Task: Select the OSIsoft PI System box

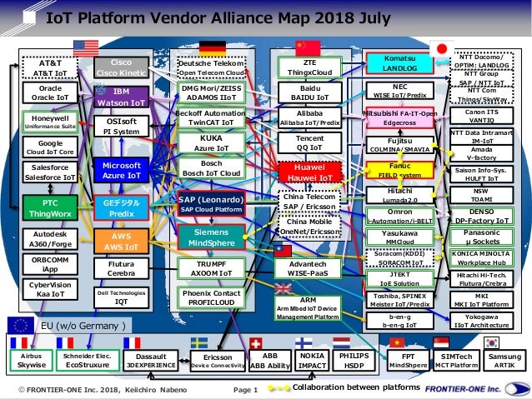Action: (122, 126)
